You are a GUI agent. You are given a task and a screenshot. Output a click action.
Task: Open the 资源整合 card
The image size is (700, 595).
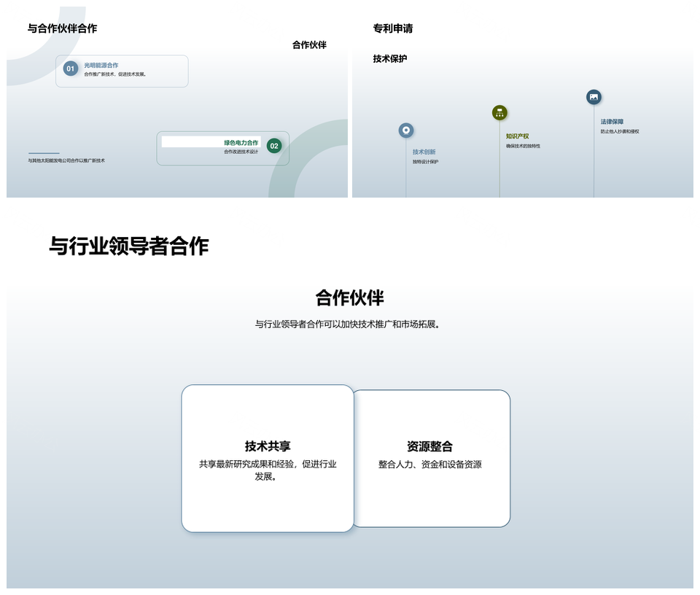pyautogui.click(x=430, y=458)
